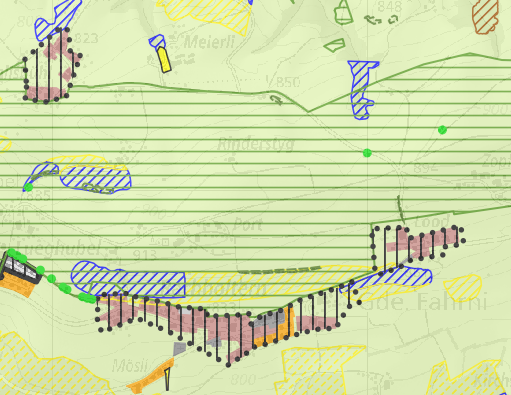
Task: Click the "Rinderstyg" map label
Action: pos(256,144)
